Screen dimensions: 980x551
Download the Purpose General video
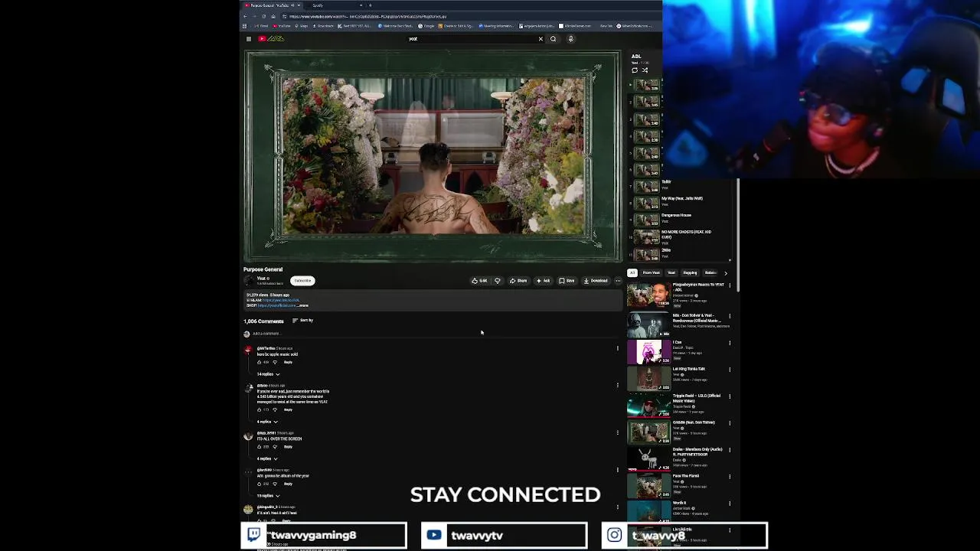[596, 281]
